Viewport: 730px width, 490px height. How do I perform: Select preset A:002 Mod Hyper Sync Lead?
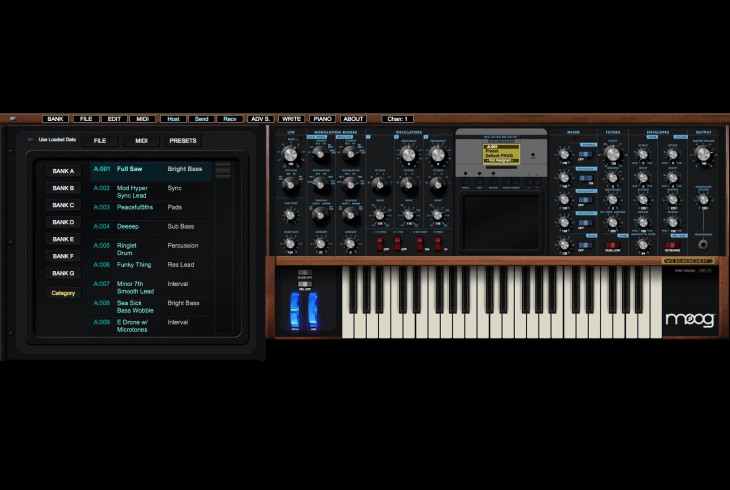(x=151, y=191)
